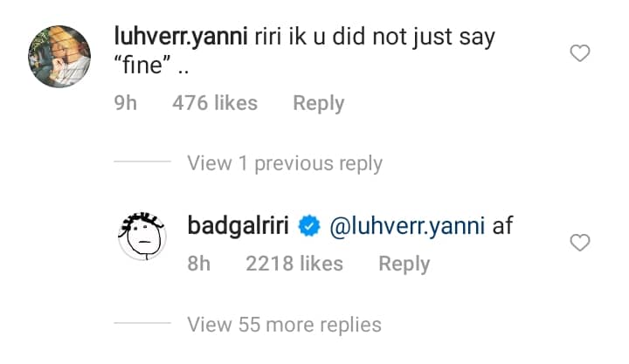Click the 9h timestamp
The image size is (629, 364).
(x=128, y=103)
